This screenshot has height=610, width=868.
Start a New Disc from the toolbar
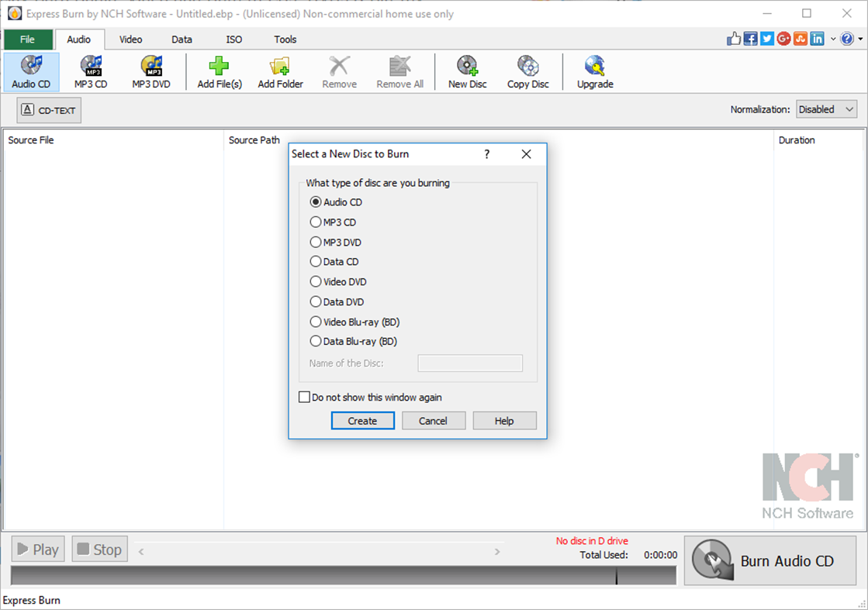click(x=467, y=71)
